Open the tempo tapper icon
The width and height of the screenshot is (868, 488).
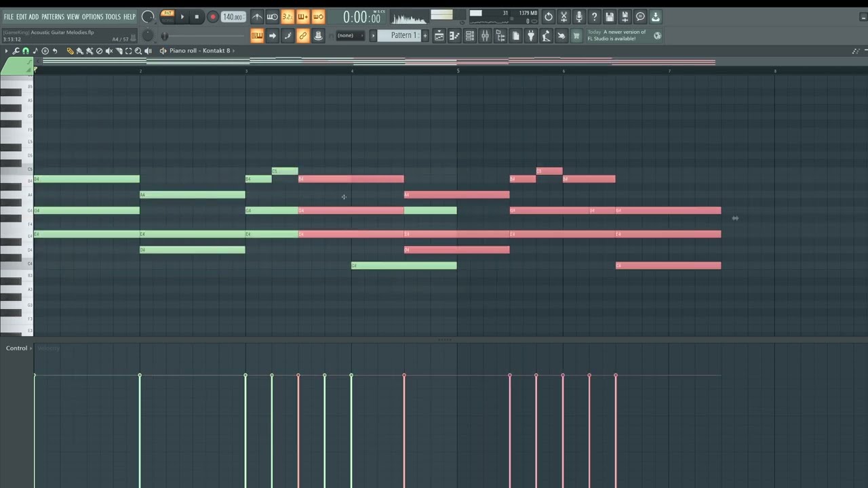click(546, 36)
